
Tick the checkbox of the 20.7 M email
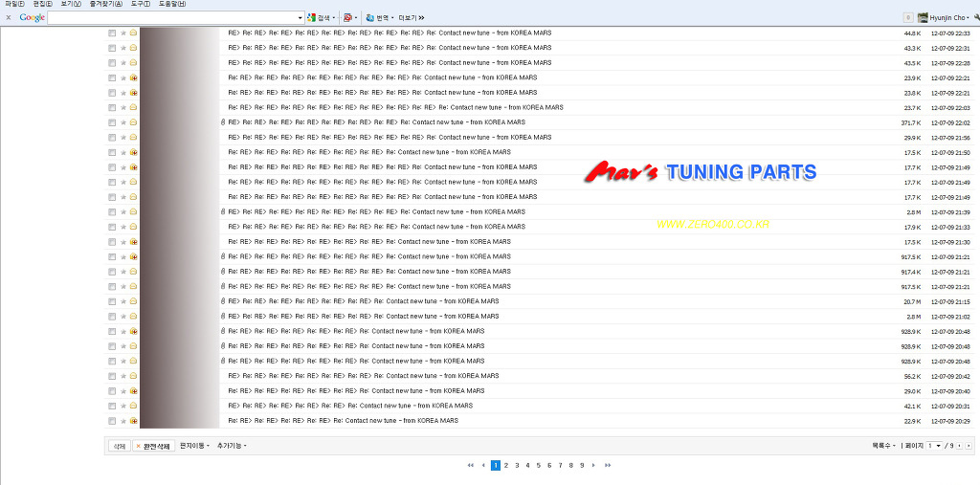(112, 301)
